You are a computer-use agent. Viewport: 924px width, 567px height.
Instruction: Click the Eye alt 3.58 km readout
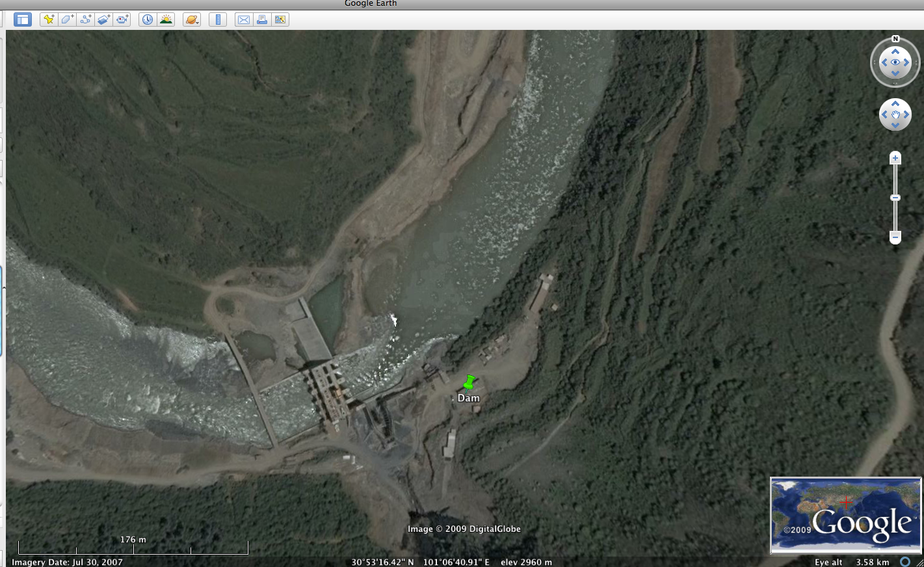pyautogui.click(x=852, y=562)
